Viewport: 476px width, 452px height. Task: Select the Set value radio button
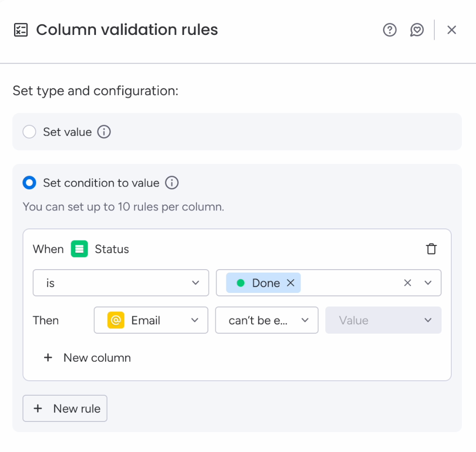click(30, 132)
